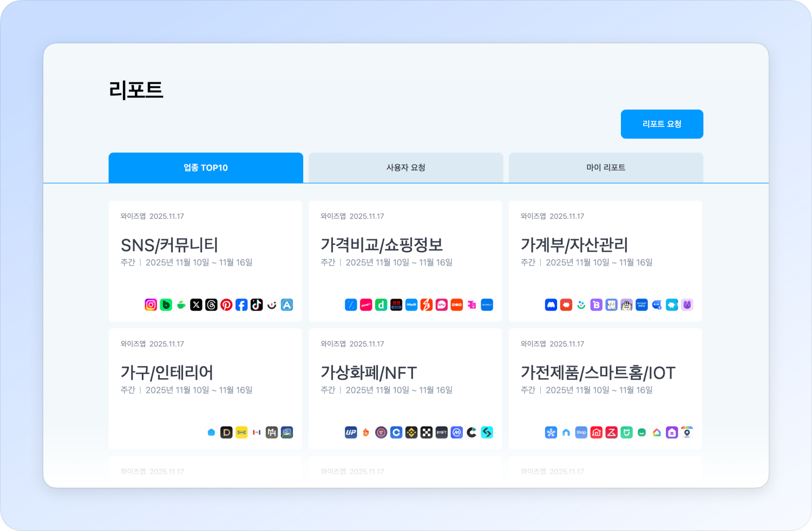Open the 가상화폐/NFT report
Viewport: 812px width, 531px height.
(x=405, y=389)
